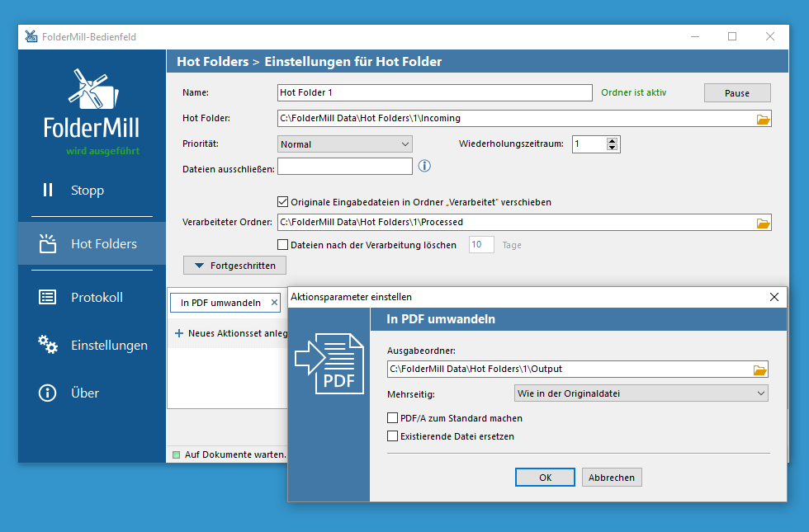Open Protokoll section in sidebar
The height and width of the screenshot is (532, 809).
(x=92, y=298)
